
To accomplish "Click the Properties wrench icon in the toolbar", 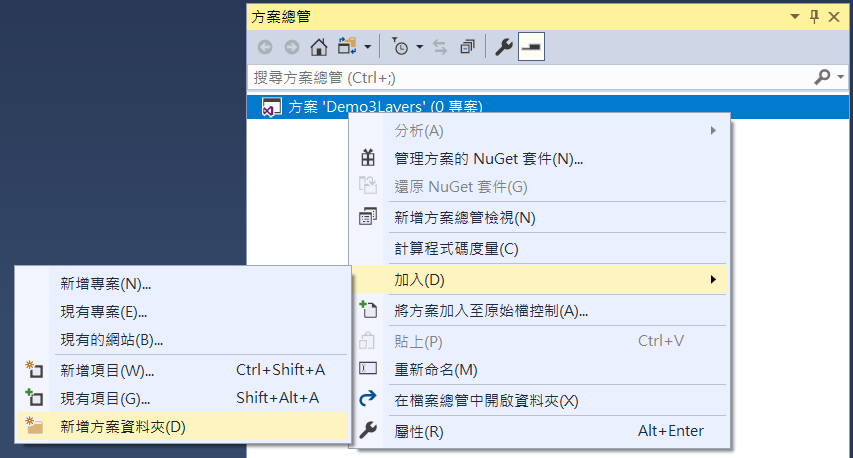I will click(x=504, y=47).
